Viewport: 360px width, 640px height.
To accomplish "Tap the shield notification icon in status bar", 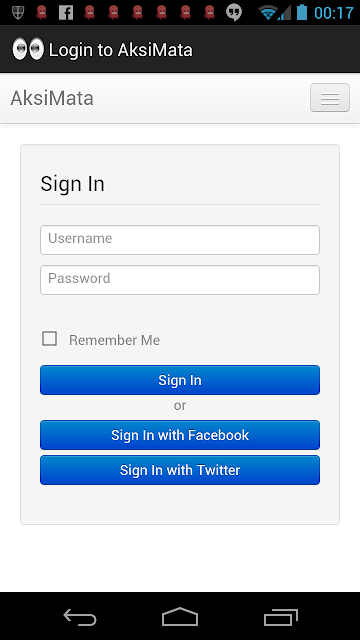I will (18, 13).
